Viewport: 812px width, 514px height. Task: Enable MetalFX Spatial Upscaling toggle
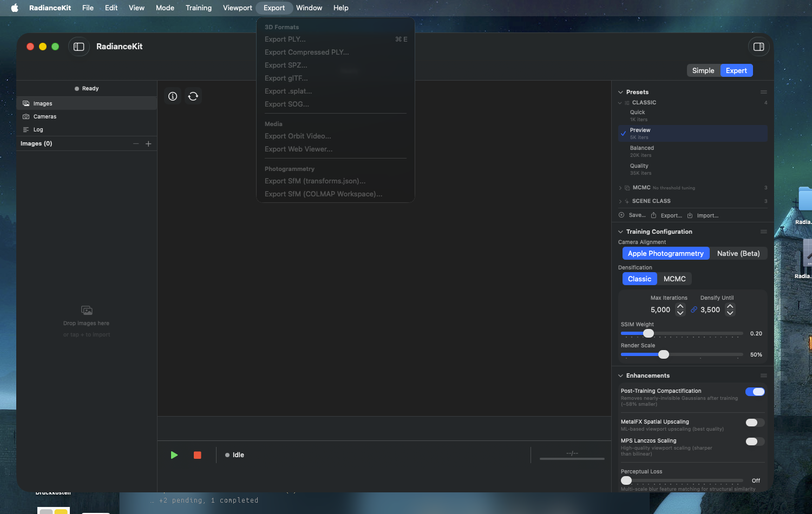click(755, 423)
